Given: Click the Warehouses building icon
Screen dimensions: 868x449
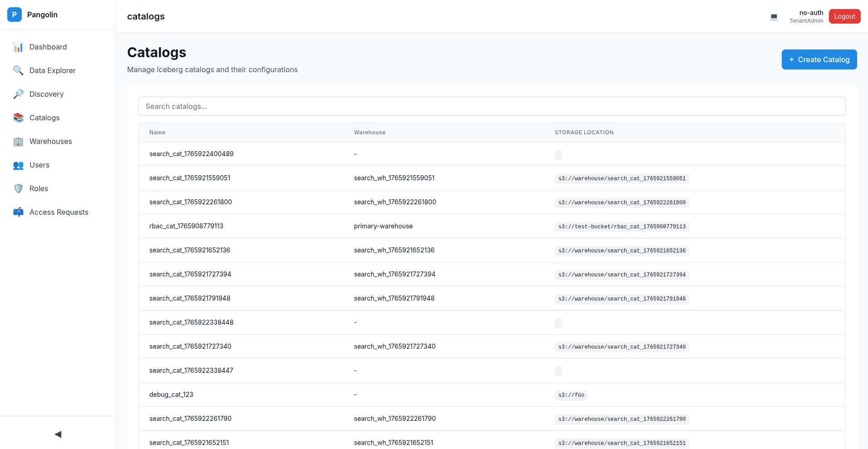Looking at the screenshot, I should click(x=18, y=141).
